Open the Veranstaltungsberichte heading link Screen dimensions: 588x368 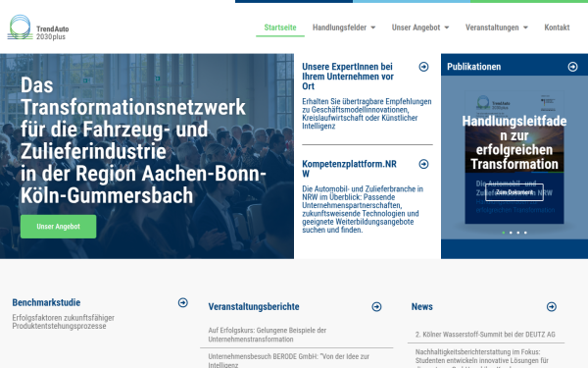(x=254, y=307)
